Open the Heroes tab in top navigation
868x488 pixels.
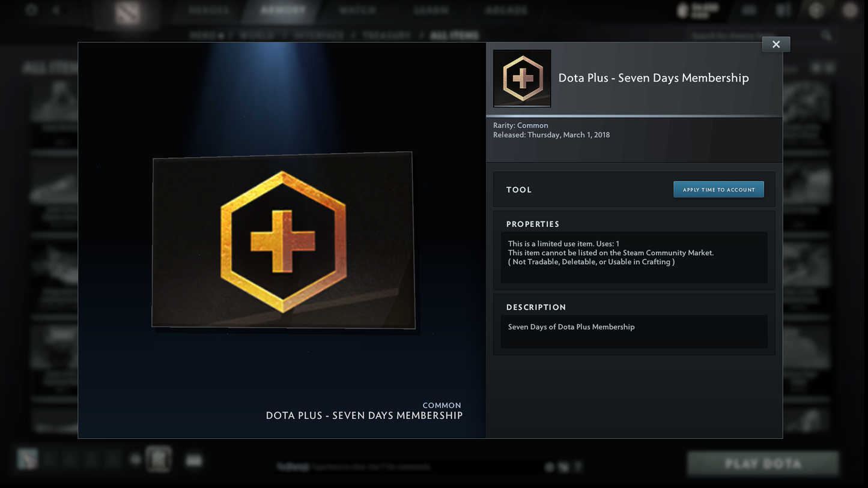(208, 10)
